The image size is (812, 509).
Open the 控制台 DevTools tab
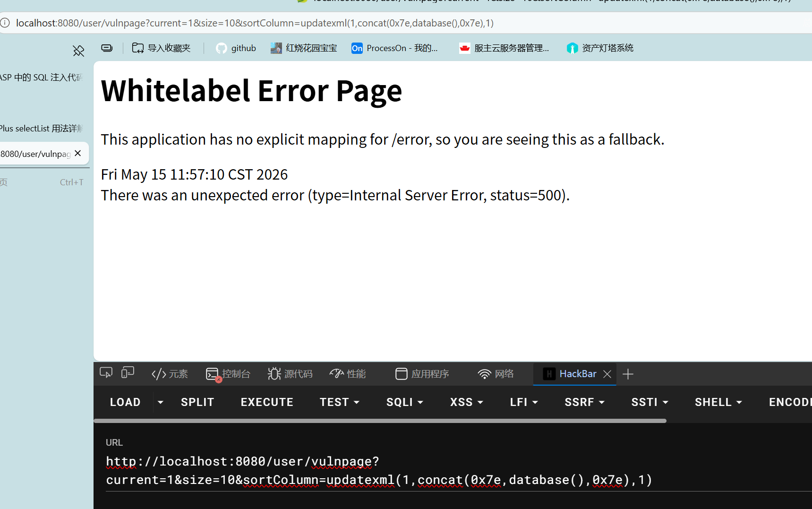click(x=228, y=374)
